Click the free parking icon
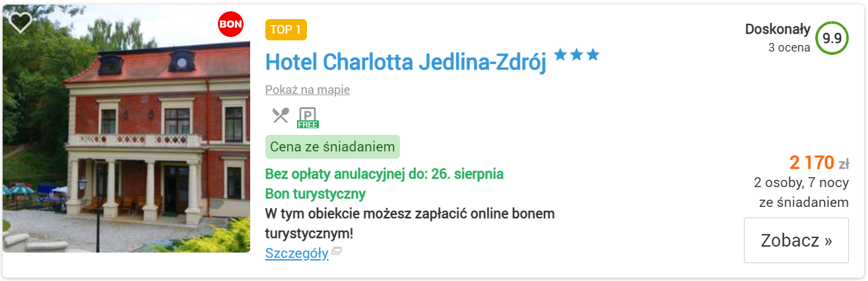 [308, 117]
